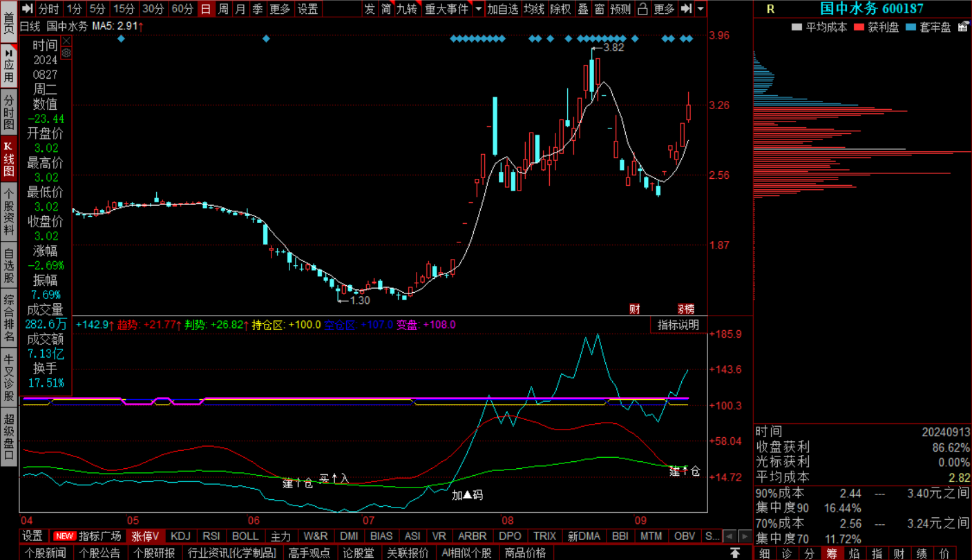This screenshot has width=972, height=560.
Task: Select the BOLL indicator tab
Action: point(245,536)
